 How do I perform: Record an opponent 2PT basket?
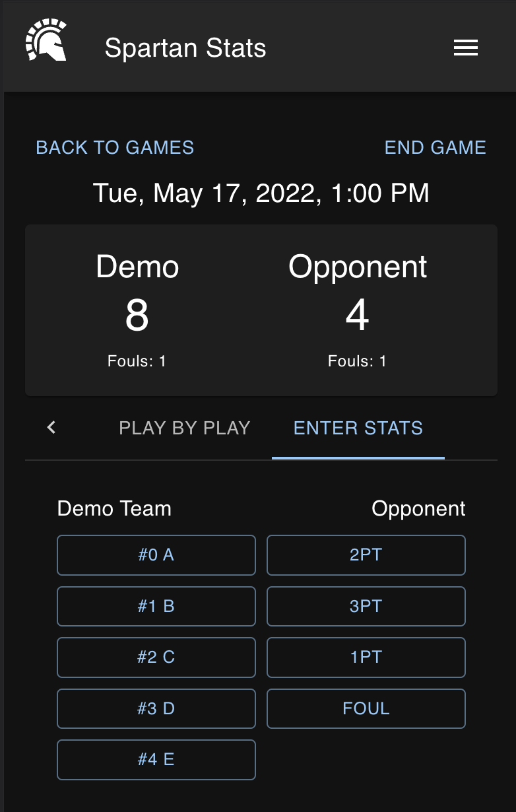point(366,555)
